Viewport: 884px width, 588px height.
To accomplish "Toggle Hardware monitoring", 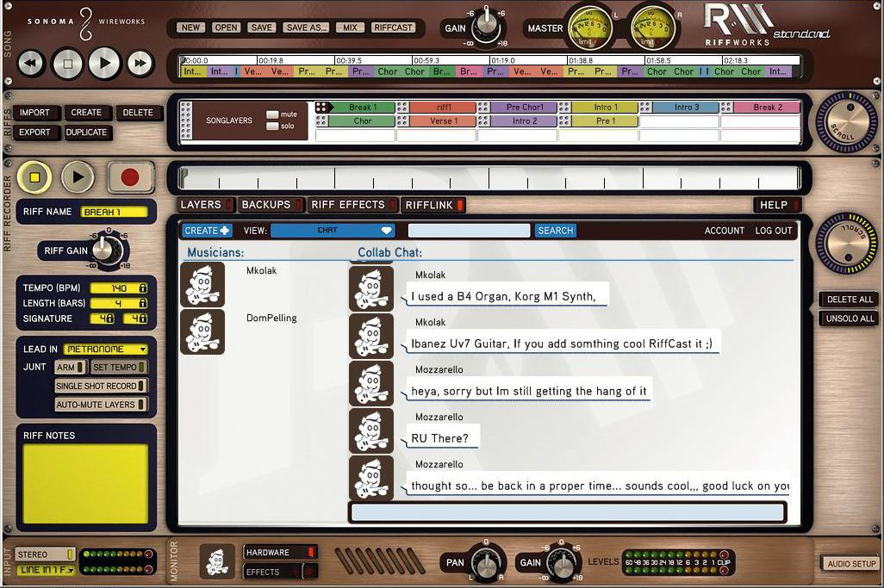I will tap(280, 553).
